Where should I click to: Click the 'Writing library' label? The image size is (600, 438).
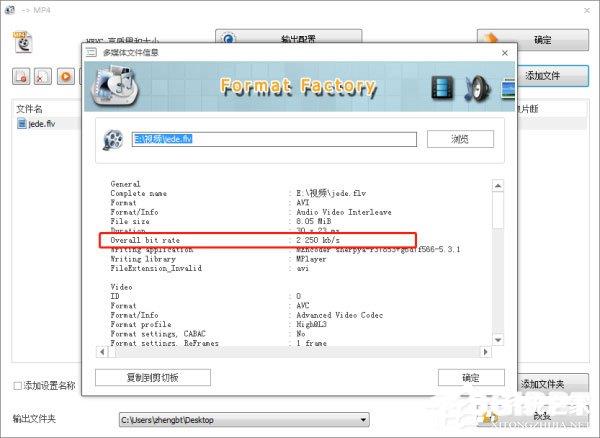[143, 259]
